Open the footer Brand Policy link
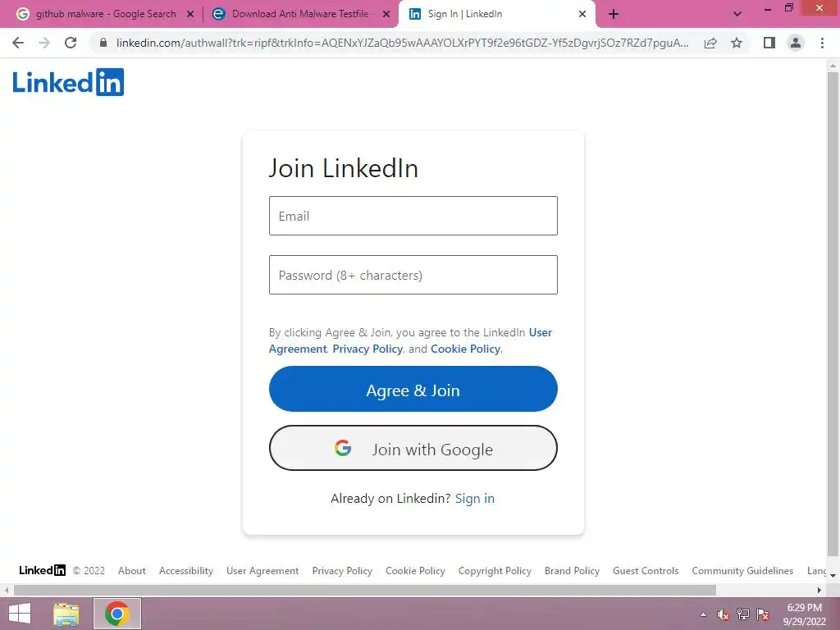Screen dimensions: 840x630 tap(572, 571)
